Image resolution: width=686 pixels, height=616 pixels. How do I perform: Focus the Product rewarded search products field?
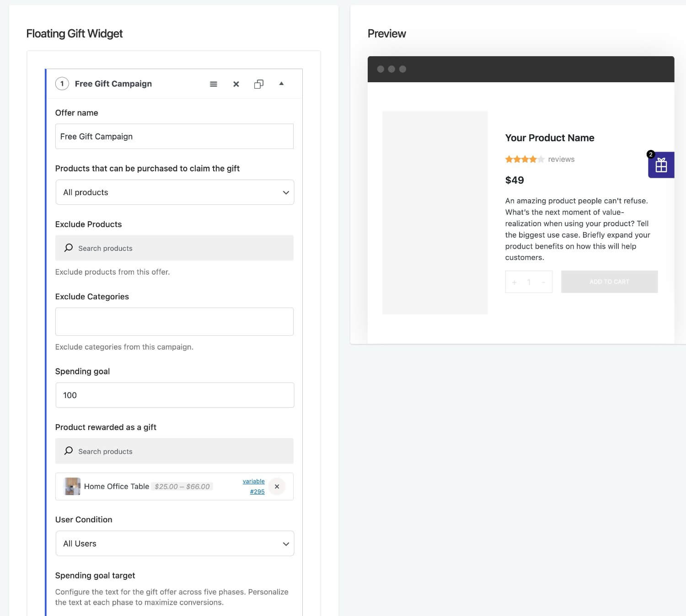(174, 451)
